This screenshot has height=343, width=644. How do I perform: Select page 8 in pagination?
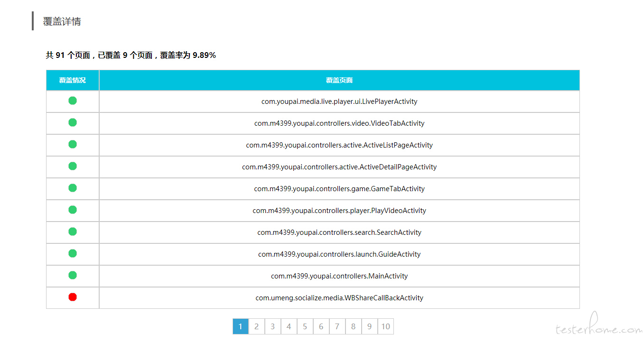354,326
